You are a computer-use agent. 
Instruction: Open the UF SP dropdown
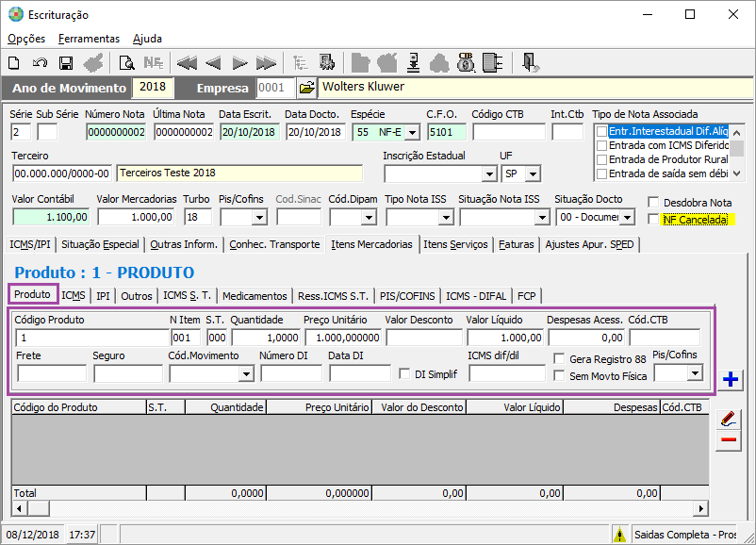533,173
